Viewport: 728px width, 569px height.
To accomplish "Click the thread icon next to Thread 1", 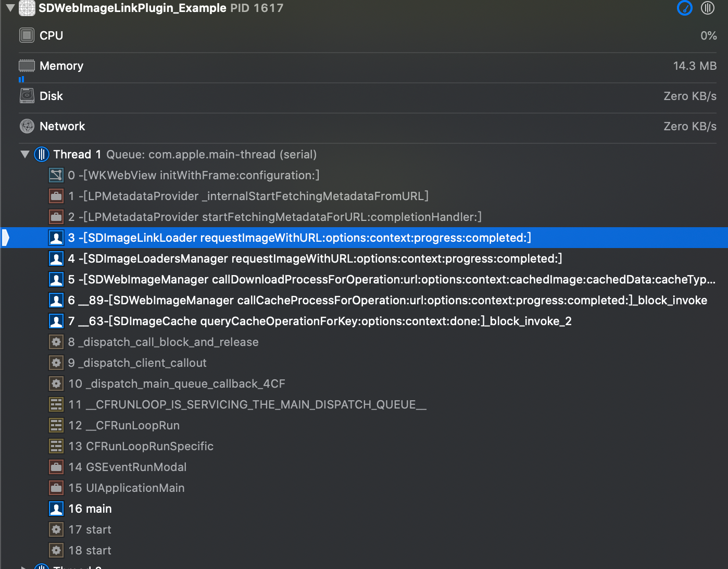I will (x=41, y=154).
